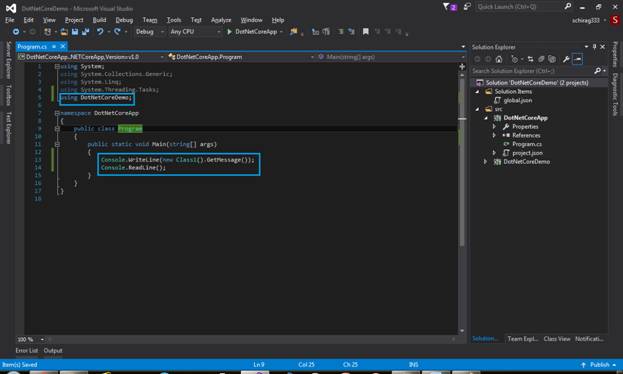Open the File menu
Viewport: 623px width, 374px height.
pos(10,20)
